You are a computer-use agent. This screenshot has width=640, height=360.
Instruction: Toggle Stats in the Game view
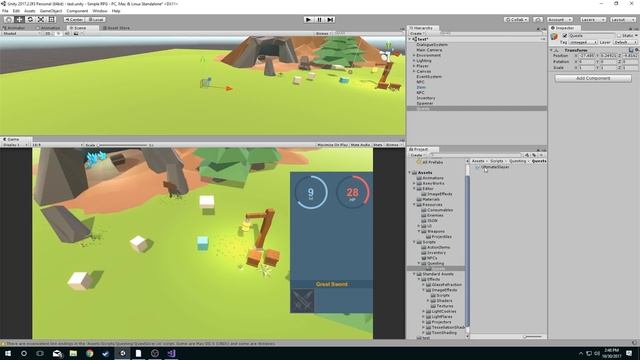(378, 145)
